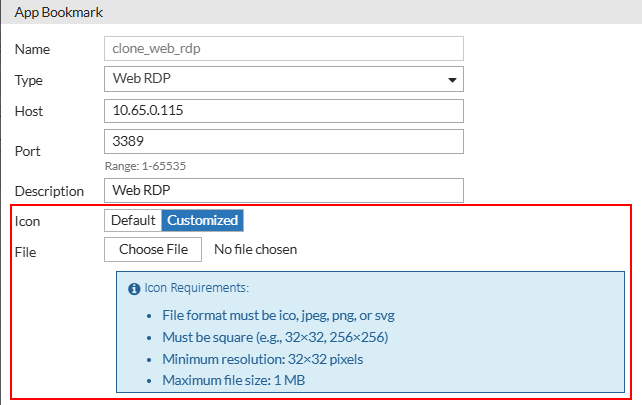The height and width of the screenshot is (405, 642).
Task: Click the info icon beside Icon Requirements
Action: click(x=135, y=288)
